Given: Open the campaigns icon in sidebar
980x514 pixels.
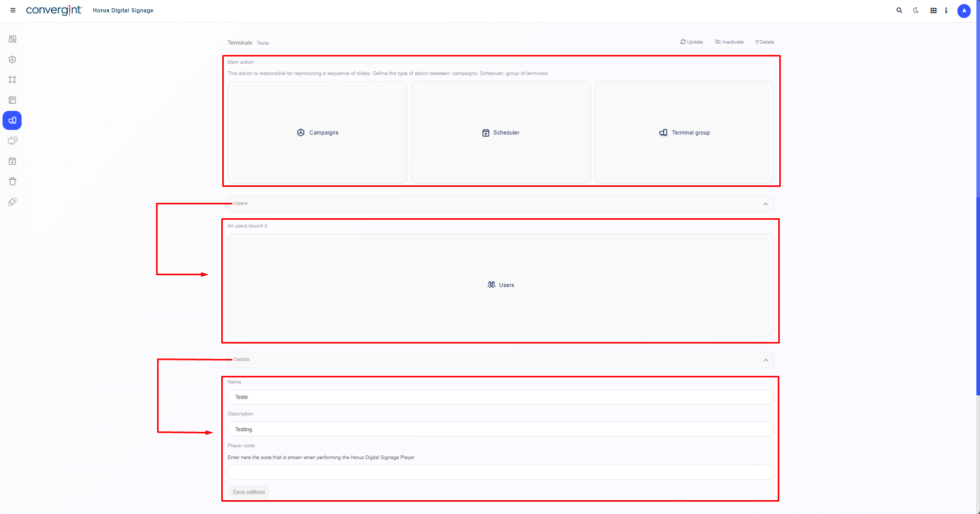Looking at the screenshot, I should 12,60.
